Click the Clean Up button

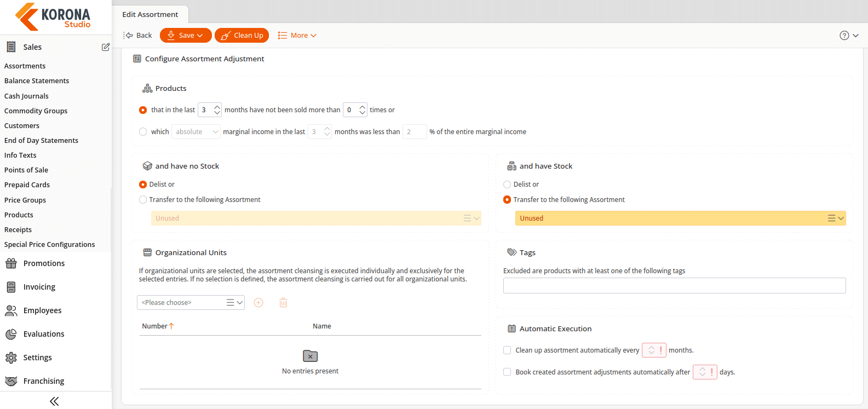click(242, 36)
